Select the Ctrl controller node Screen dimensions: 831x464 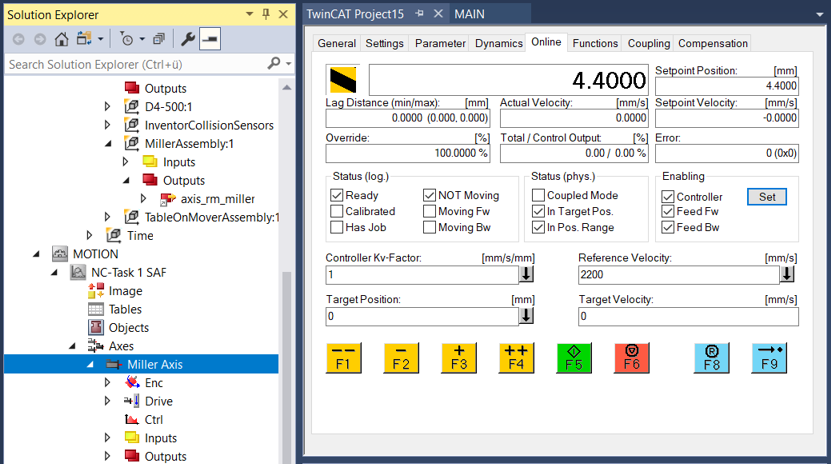[x=154, y=420]
